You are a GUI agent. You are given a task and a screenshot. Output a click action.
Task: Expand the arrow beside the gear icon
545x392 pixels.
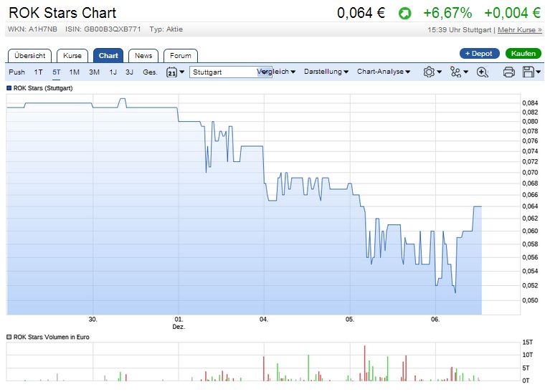click(440, 72)
